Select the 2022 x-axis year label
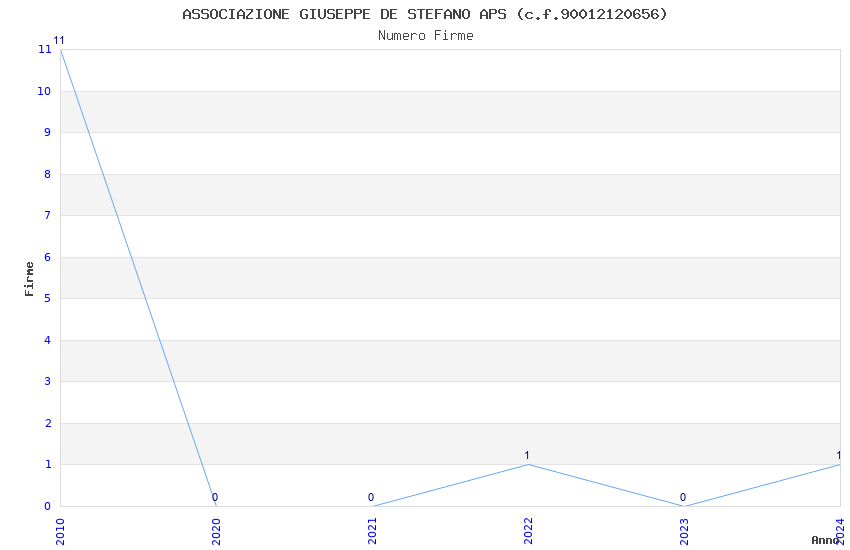 coord(529,532)
